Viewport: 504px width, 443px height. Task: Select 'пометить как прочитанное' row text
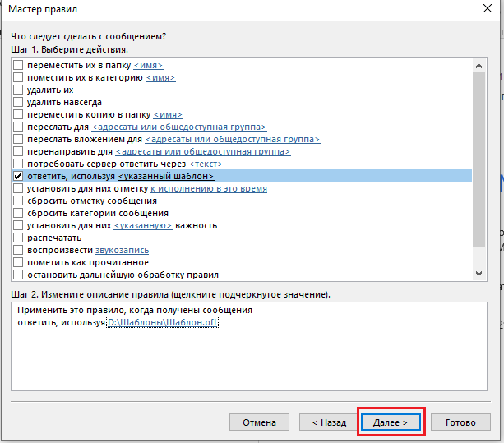(x=88, y=262)
